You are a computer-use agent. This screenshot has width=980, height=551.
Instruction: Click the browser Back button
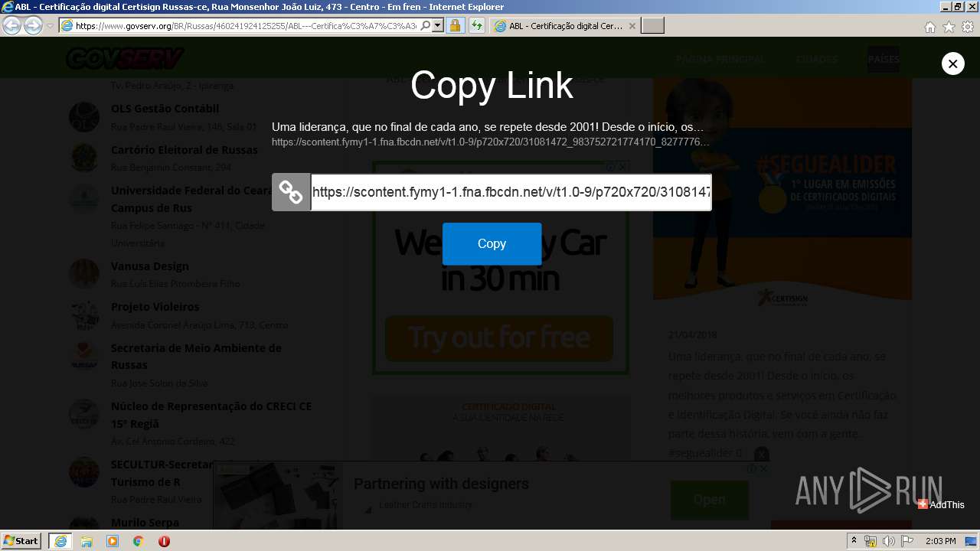coord(11,25)
